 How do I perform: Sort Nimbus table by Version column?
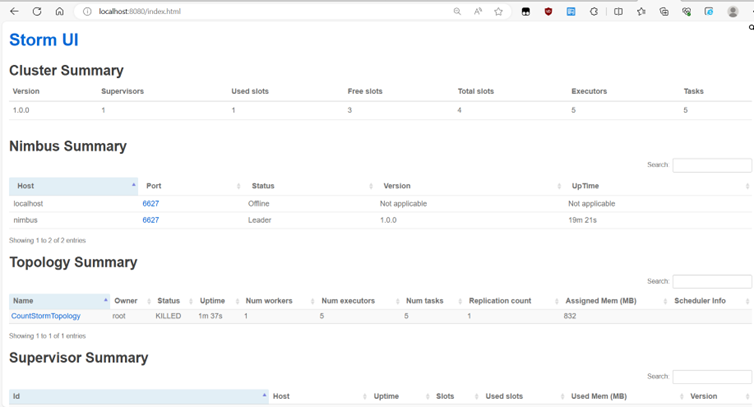point(469,186)
